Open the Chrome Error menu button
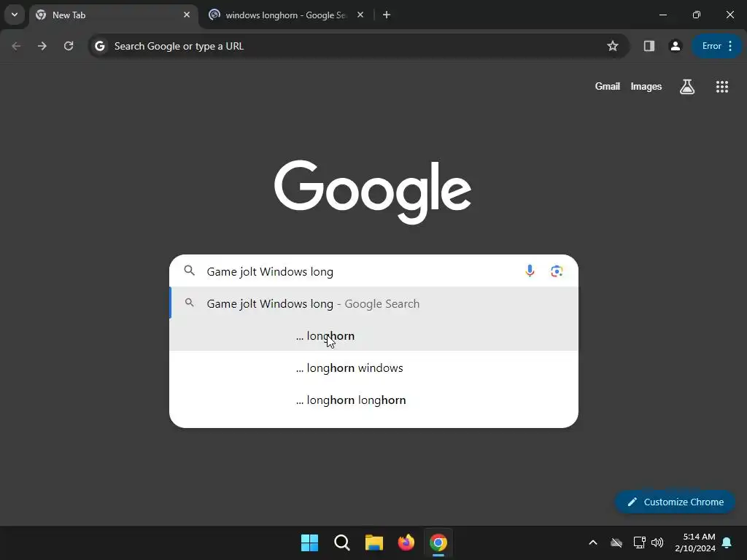Image resolution: width=747 pixels, height=560 pixels. coord(716,46)
